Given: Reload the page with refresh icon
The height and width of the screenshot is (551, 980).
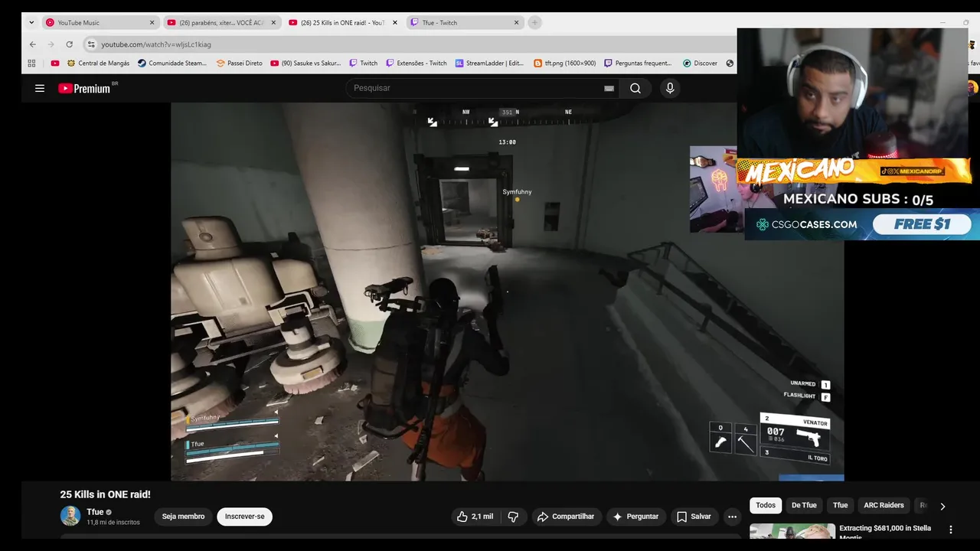Looking at the screenshot, I should [69, 44].
